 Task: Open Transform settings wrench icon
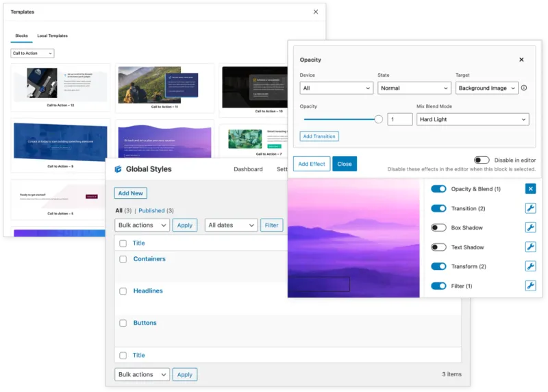(x=530, y=266)
